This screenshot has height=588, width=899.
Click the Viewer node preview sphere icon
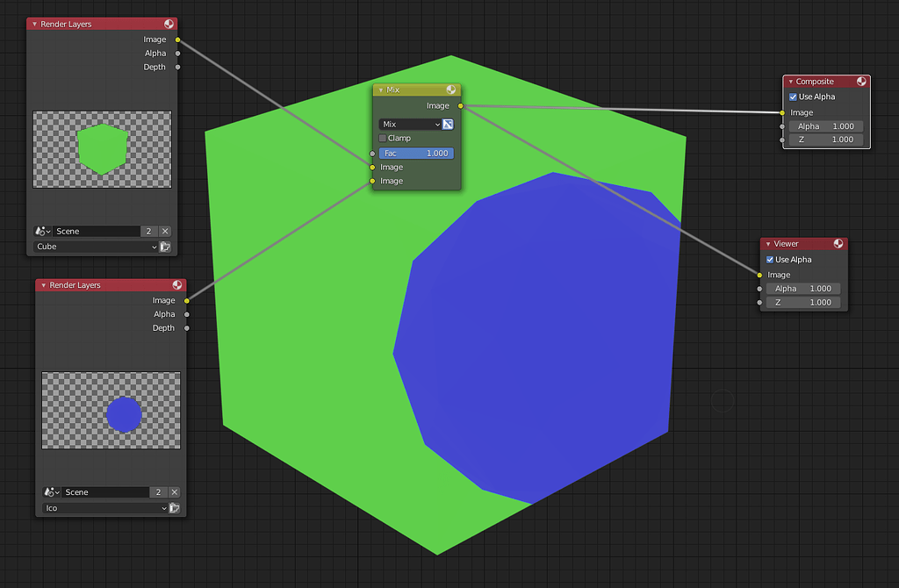[x=838, y=244]
